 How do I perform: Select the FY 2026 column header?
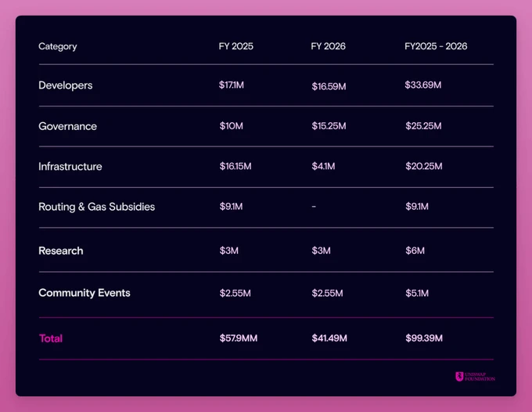328,46
